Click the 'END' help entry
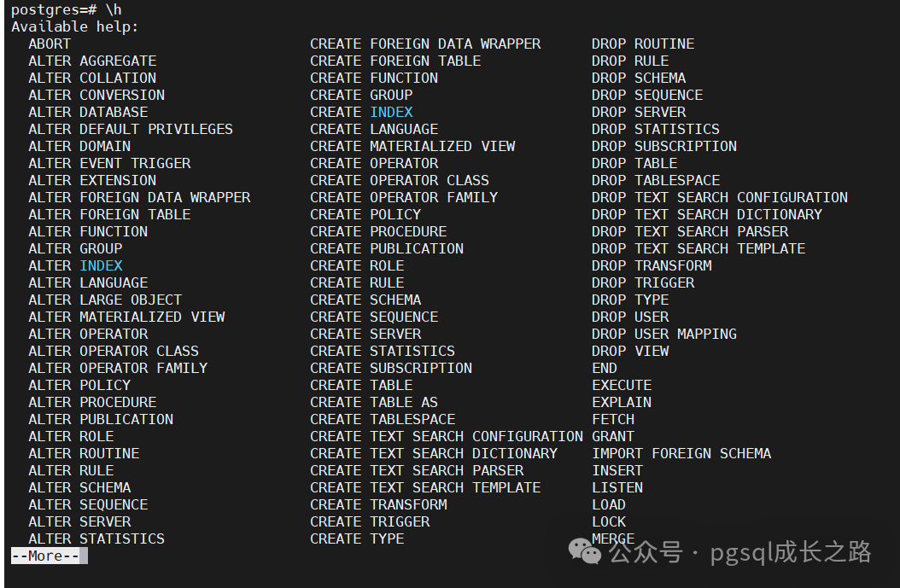The image size is (900, 588). click(x=605, y=369)
